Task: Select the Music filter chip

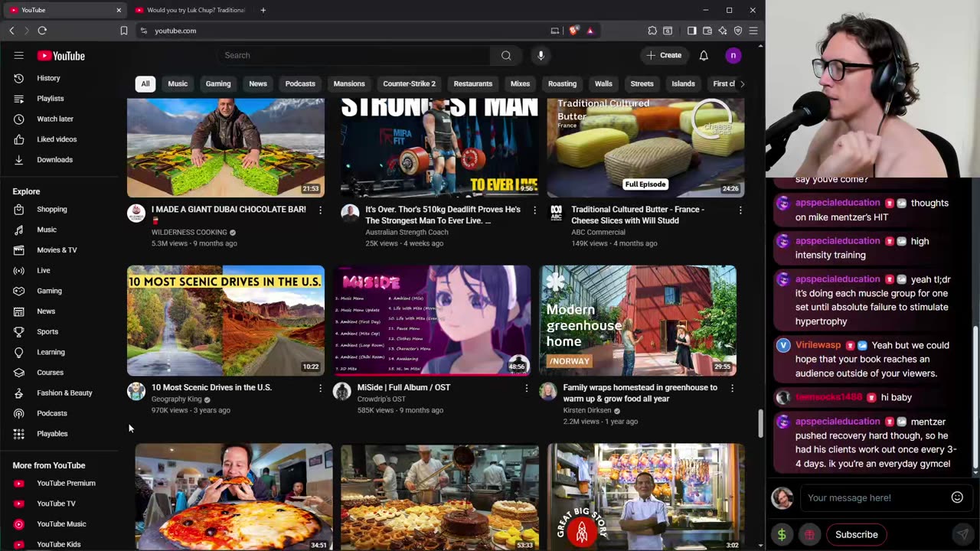Action: 178,83
